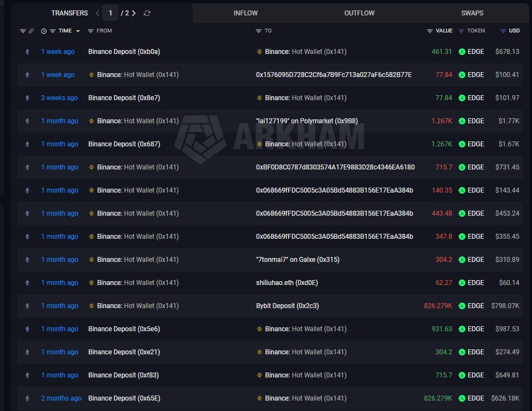The width and height of the screenshot is (532, 411).
Task: Open "7tonmai7" on Galxe (0x315)
Action: 297,260
